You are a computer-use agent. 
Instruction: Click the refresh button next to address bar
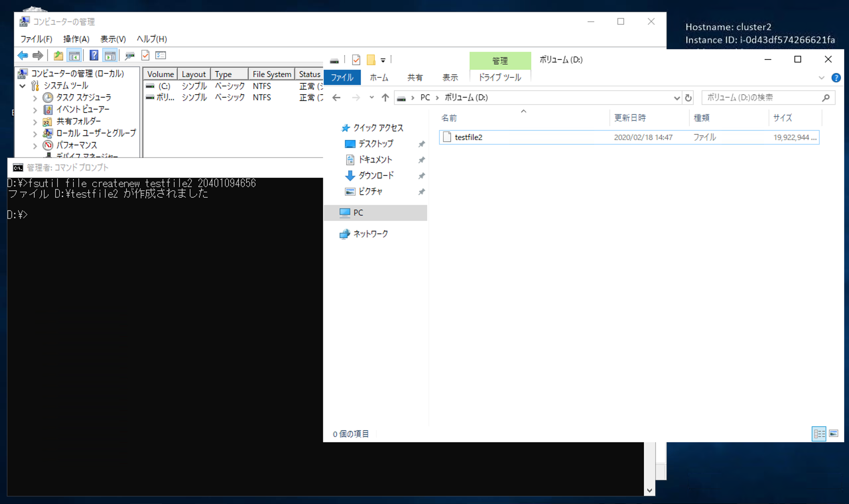pos(688,98)
